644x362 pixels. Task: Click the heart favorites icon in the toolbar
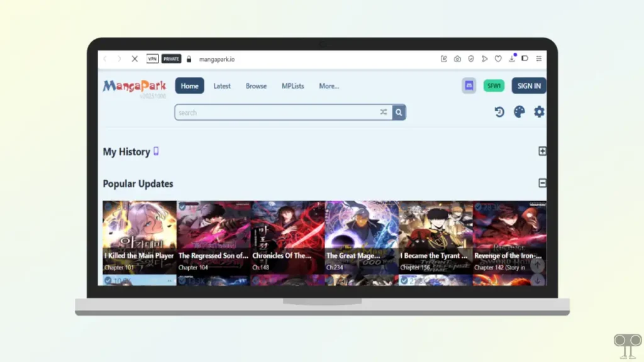pos(497,58)
